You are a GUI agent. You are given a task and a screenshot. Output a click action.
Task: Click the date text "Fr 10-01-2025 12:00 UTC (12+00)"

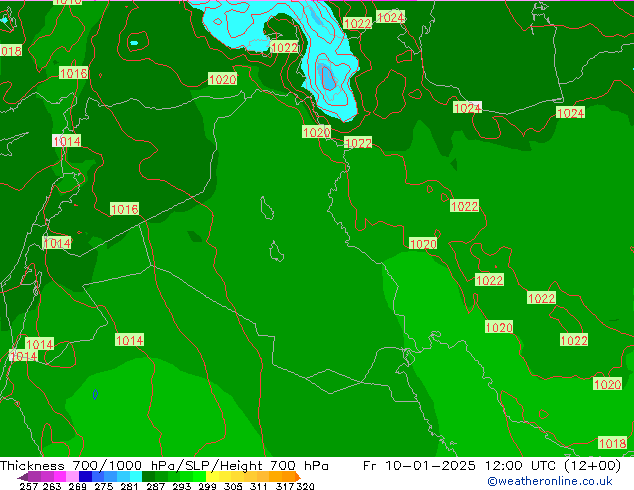coord(492,466)
